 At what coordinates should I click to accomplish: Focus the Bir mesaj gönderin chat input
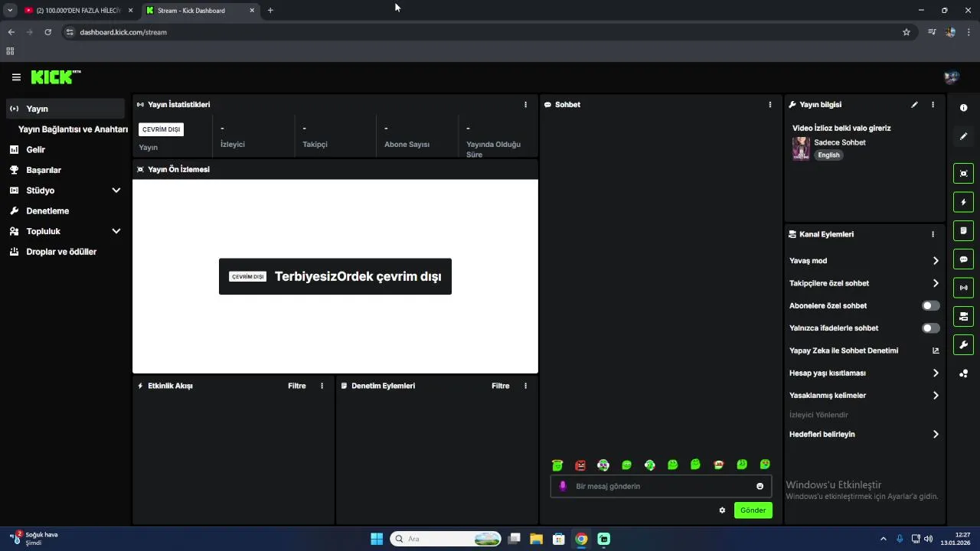point(661,486)
